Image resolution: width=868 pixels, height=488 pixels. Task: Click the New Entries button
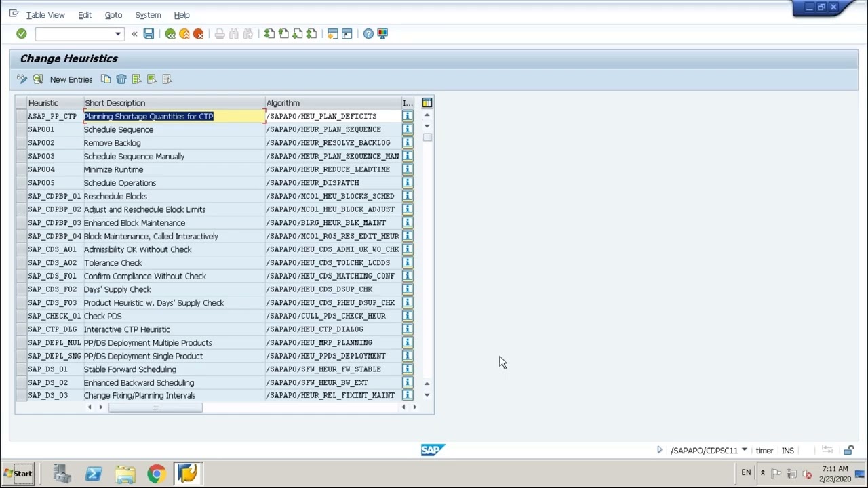click(x=71, y=79)
